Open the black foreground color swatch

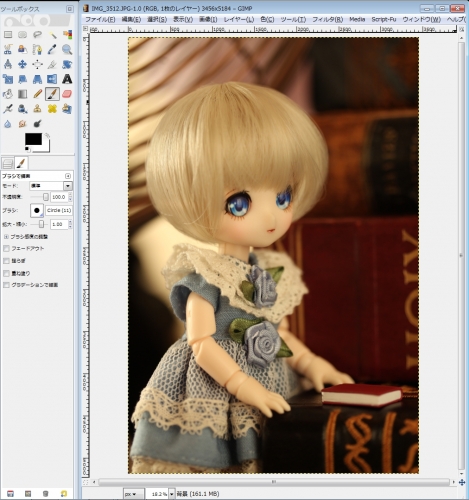click(33, 139)
